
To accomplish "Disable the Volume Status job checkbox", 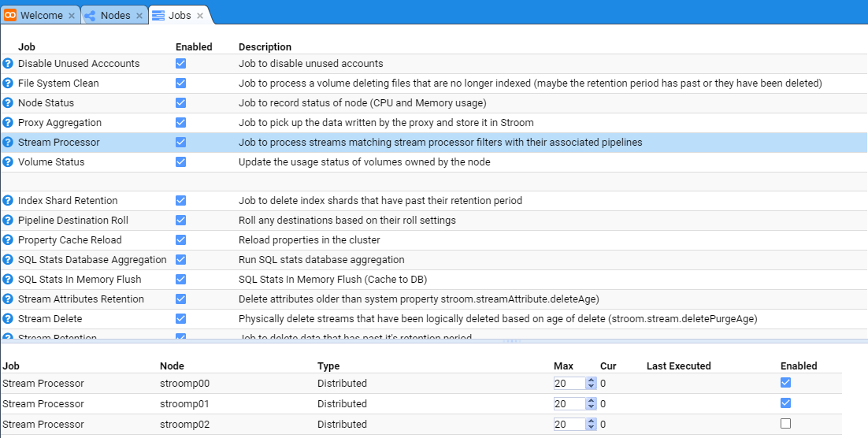I will pyautogui.click(x=180, y=161).
